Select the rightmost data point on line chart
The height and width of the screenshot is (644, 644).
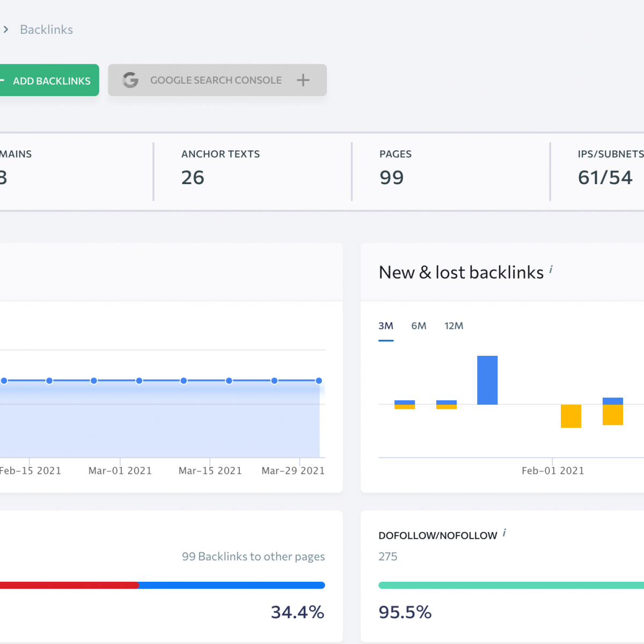[319, 380]
